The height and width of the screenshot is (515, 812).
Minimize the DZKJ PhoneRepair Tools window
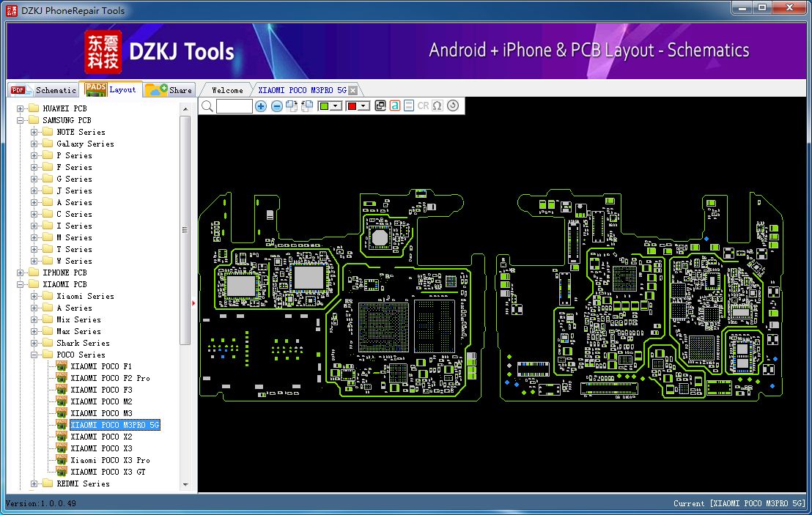pos(742,8)
